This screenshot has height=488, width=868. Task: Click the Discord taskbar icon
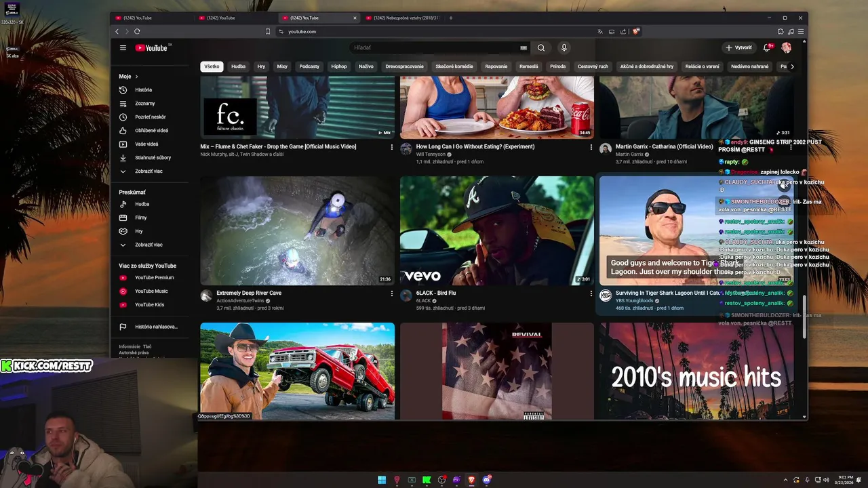click(x=486, y=480)
